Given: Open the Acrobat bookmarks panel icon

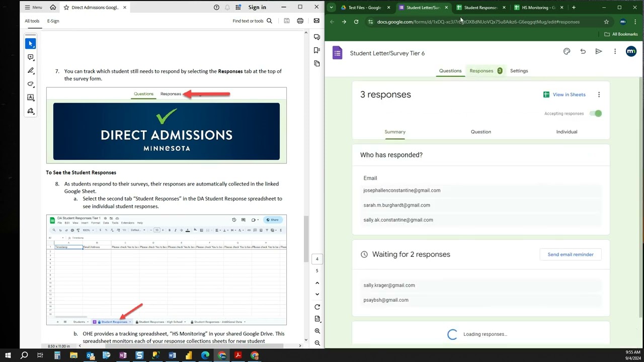Looking at the screenshot, I should pyautogui.click(x=317, y=50).
